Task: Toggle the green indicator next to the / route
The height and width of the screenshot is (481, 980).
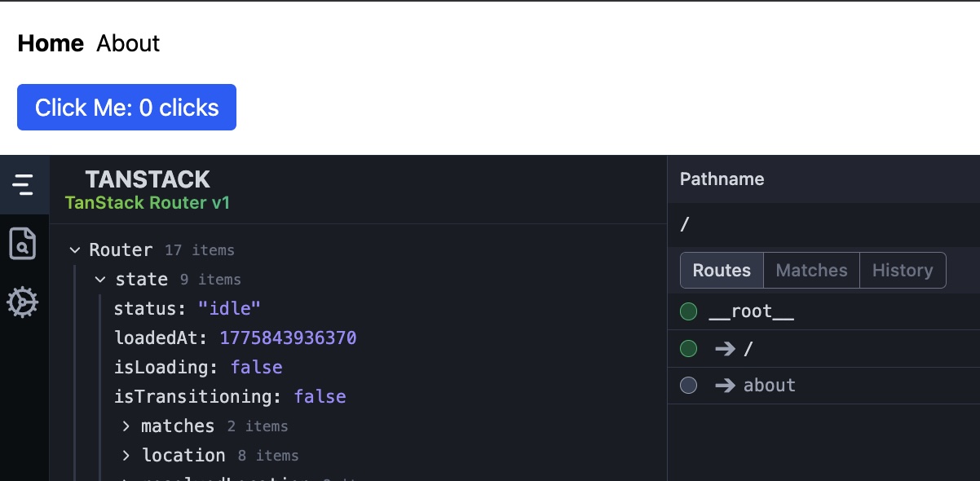Action: point(689,348)
